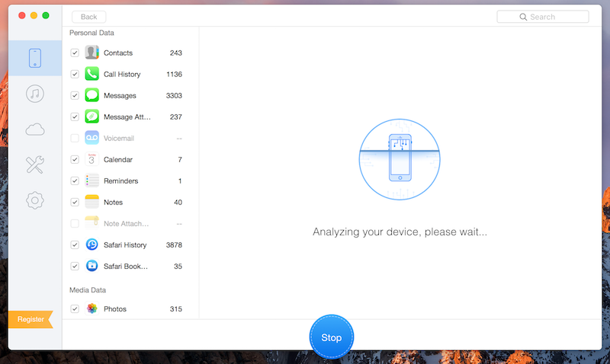This screenshot has height=364, width=610.
Task: Open the device recovery sidebar tab
Action: 34,58
